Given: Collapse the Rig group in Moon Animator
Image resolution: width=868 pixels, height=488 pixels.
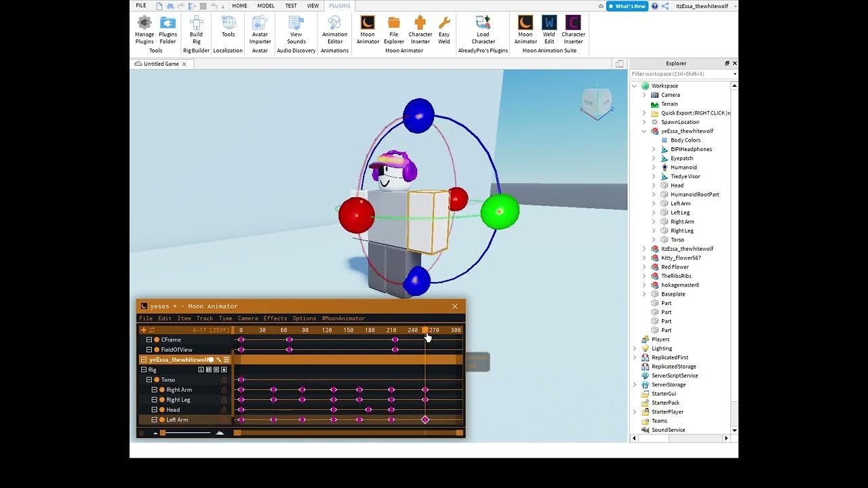Looking at the screenshot, I should [144, 370].
